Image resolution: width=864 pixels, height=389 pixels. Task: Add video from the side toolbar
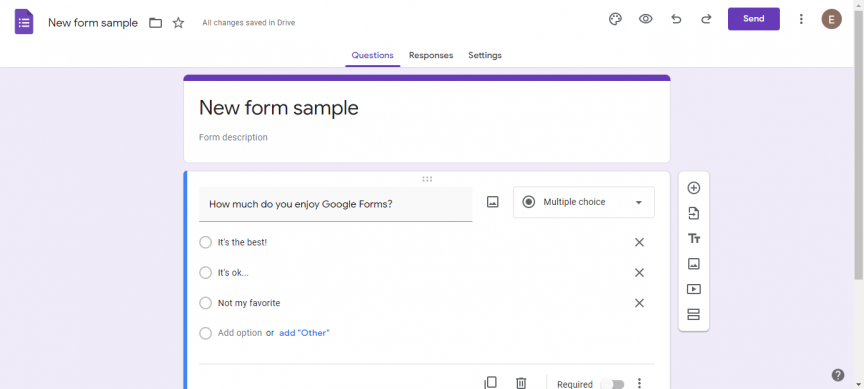694,289
